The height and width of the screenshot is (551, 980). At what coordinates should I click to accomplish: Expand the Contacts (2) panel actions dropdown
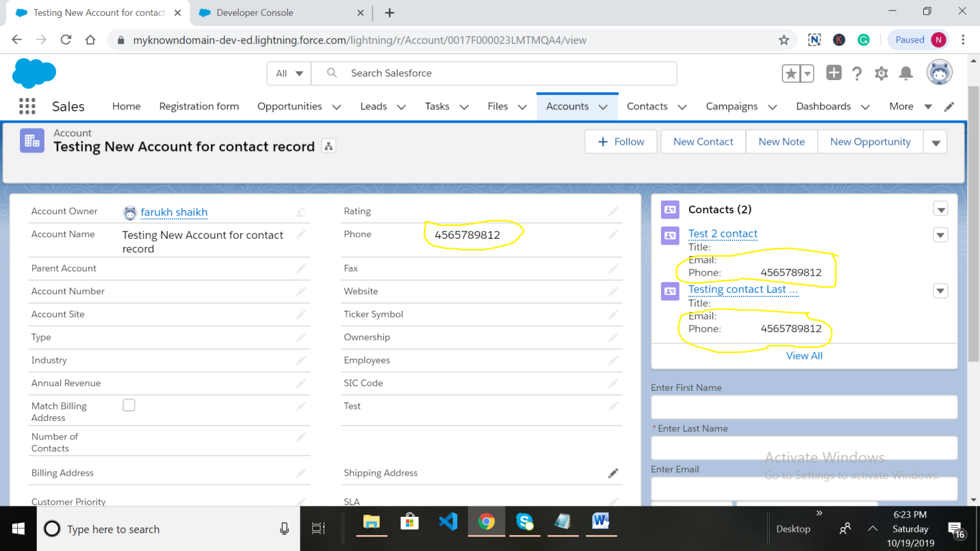(x=940, y=209)
